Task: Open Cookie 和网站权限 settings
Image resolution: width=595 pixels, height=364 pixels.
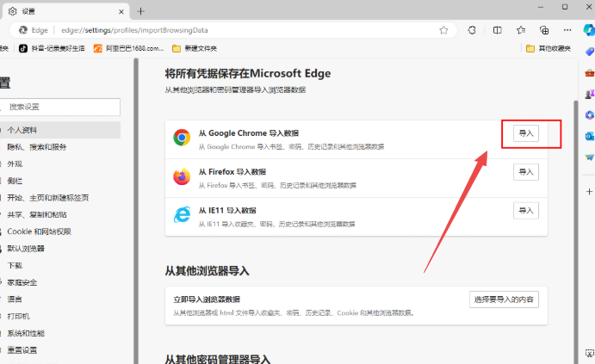Action: coord(39,231)
